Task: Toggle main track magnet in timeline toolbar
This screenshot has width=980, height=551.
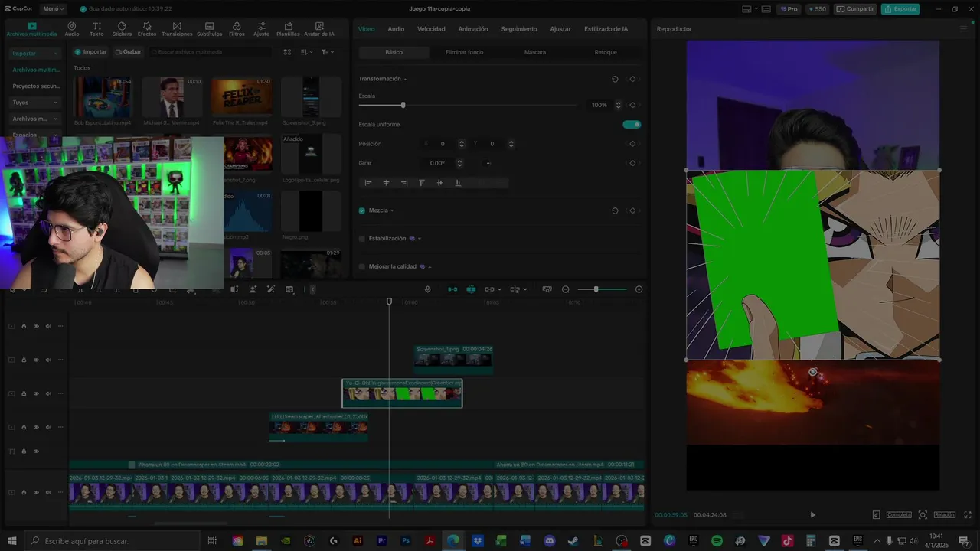Action: pyautogui.click(x=452, y=289)
